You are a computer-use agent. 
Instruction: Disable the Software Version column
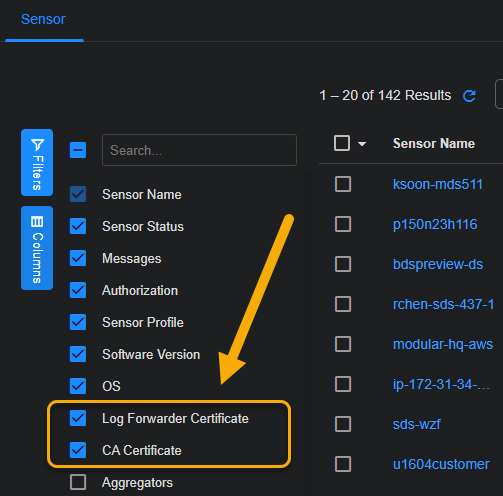78,354
